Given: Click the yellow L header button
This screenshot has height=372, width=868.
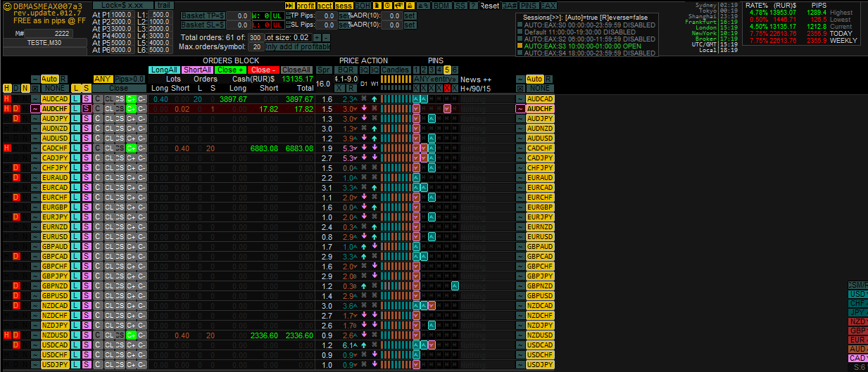Looking at the screenshot, I should 76,88.
